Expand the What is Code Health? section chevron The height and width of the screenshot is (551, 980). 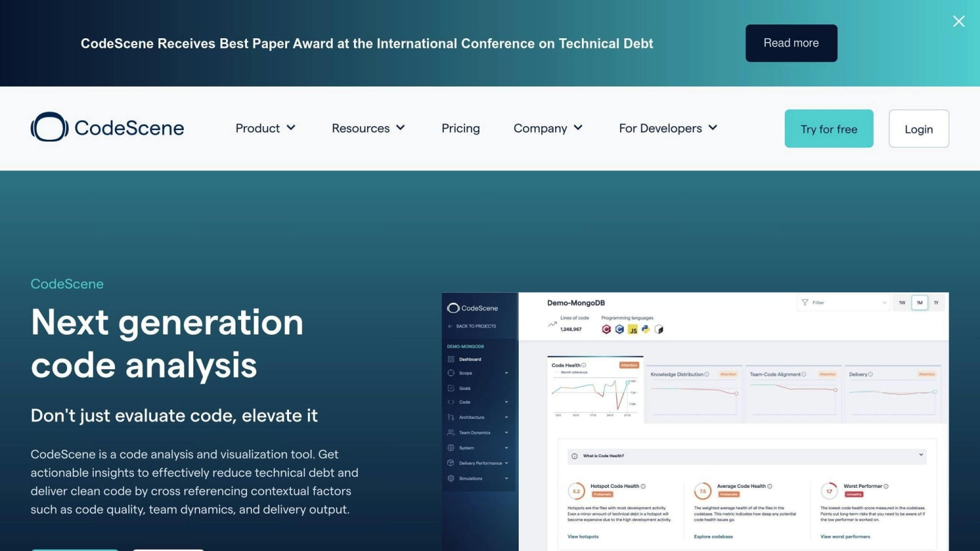tap(921, 455)
